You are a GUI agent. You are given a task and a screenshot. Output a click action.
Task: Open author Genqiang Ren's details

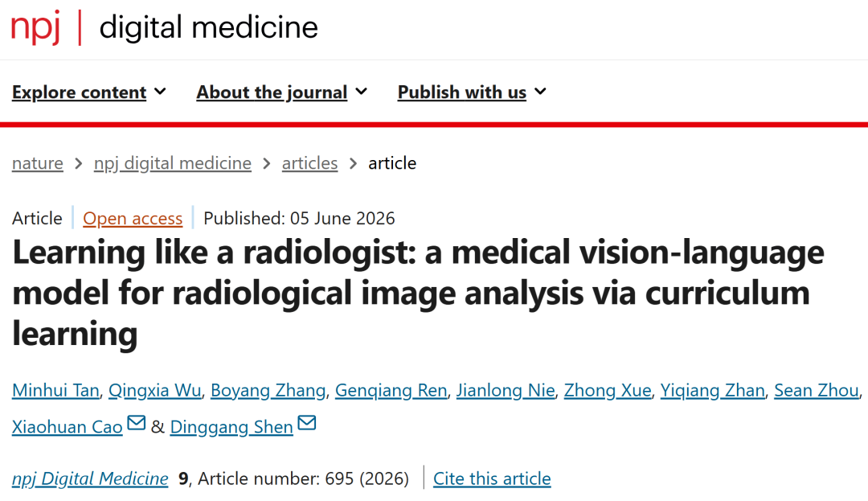click(x=391, y=390)
